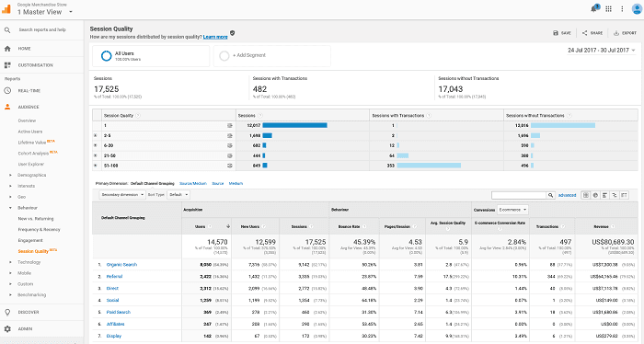The height and width of the screenshot is (344, 644).
Task: Click the Save button
Action: pos(562,33)
